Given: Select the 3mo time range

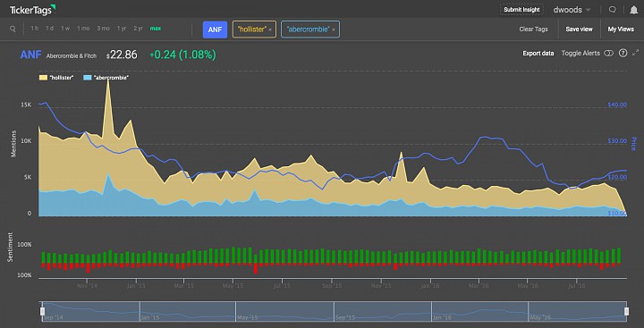Looking at the screenshot, I should [x=103, y=29].
